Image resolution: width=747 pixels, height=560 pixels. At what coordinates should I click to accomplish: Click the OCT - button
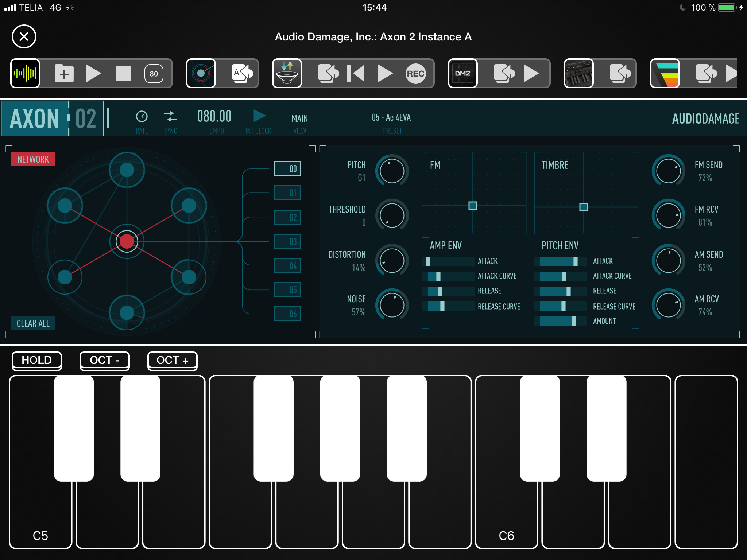[105, 360]
